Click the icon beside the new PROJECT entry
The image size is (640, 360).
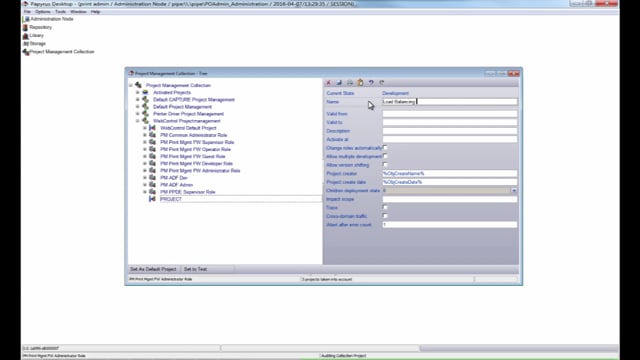coord(152,199)
